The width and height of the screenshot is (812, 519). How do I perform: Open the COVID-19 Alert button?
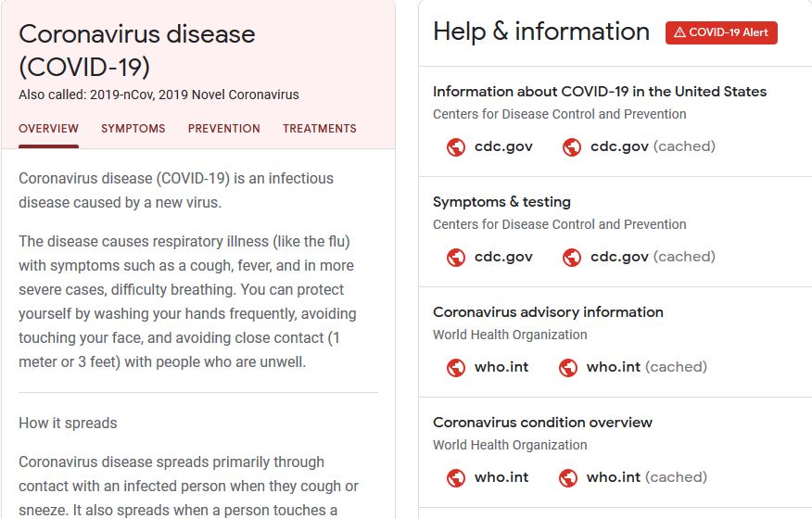pos(721,32)
